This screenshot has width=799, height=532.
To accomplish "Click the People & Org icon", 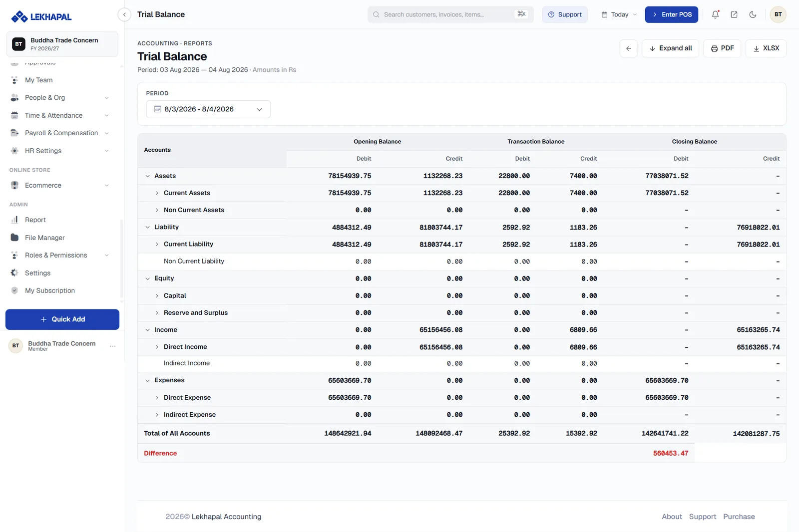I will point(14,98).
